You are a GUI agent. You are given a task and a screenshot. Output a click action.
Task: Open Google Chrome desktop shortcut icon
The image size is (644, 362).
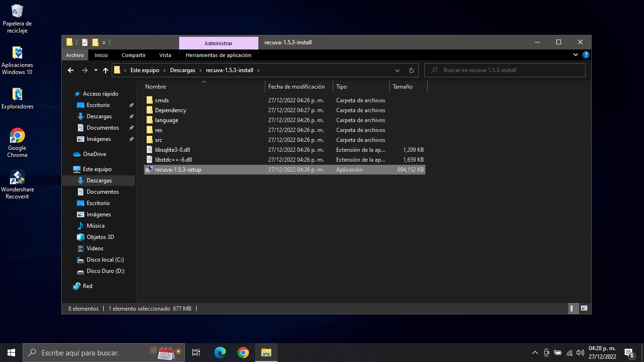tap(17, 142)
